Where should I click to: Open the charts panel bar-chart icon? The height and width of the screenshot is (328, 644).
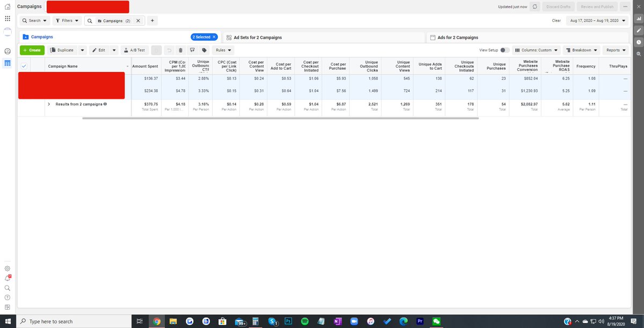click(x=639, y=18)
